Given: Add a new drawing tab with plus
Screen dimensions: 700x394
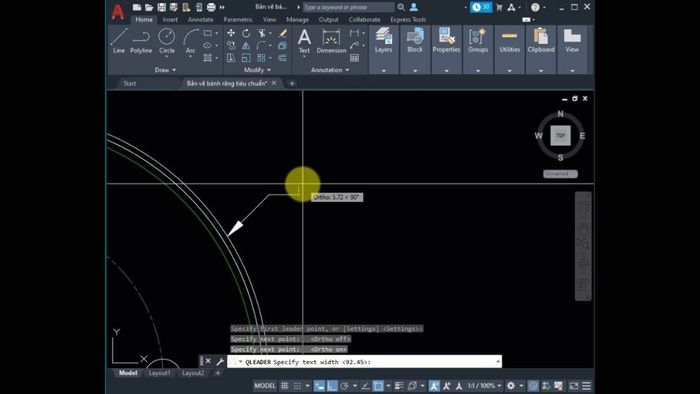Looking at the screenshot, I should tap(292, 83).
